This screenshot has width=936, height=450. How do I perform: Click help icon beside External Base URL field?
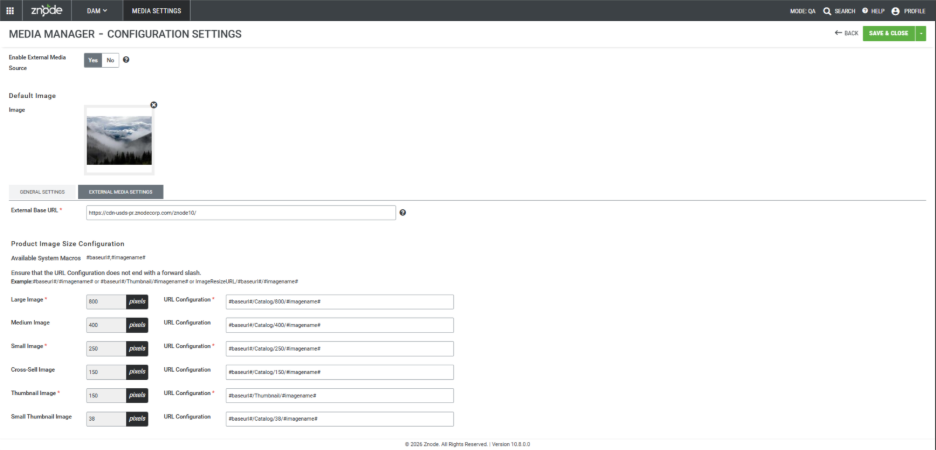click(403, 212)
